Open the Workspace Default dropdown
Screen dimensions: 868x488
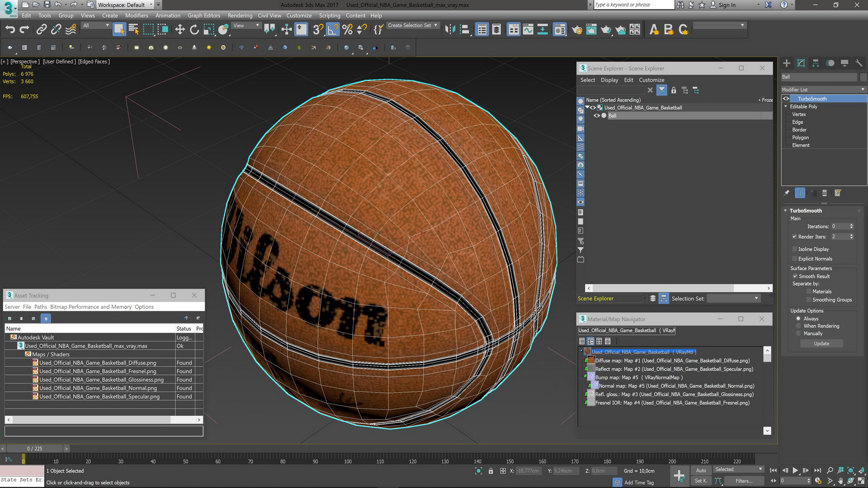126,5
